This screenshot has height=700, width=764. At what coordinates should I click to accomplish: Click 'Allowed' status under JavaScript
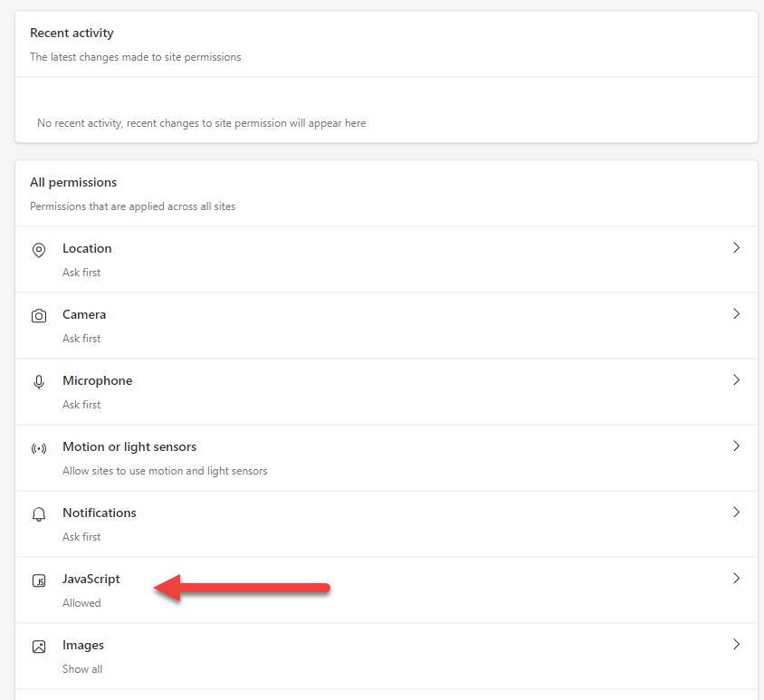[x=81, y=603]
